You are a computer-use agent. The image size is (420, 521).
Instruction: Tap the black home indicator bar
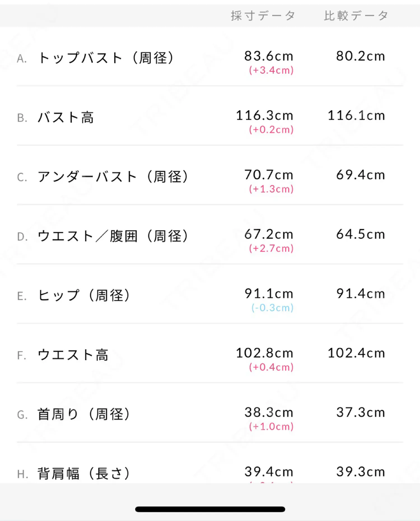click(x=210, y=509)
